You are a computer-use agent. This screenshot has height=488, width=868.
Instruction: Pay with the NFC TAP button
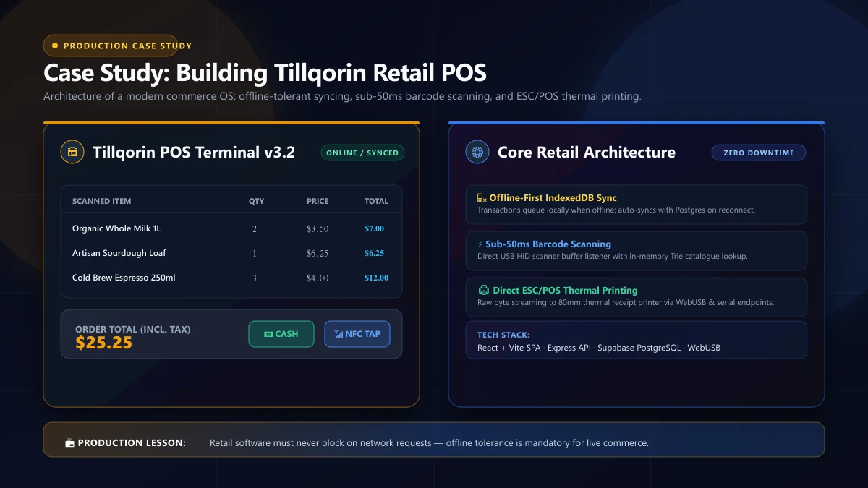[x=357, y=334]
